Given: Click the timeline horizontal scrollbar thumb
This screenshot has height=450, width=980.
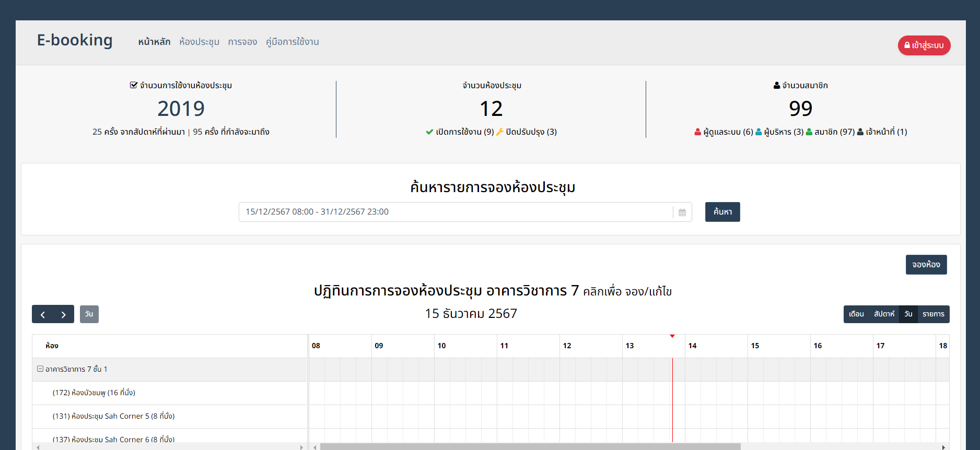Looking at the screenshot, I should click(530, 447).
